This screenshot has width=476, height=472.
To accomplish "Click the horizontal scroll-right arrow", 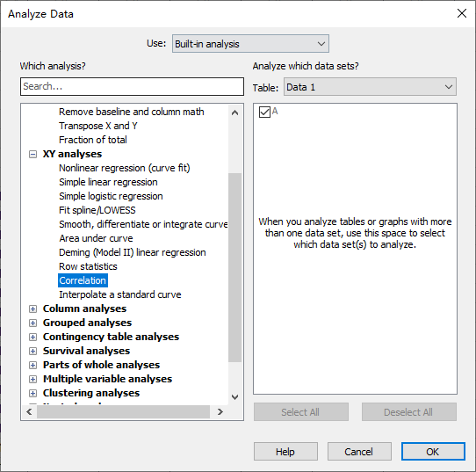I will [220, 412].
